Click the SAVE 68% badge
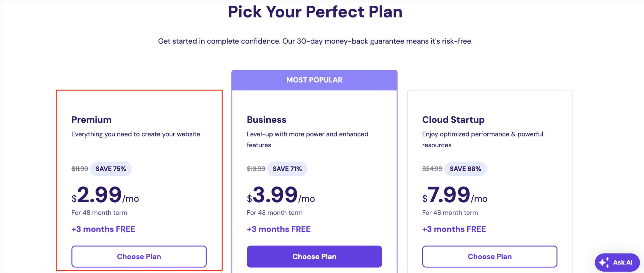 coord(465,169)
